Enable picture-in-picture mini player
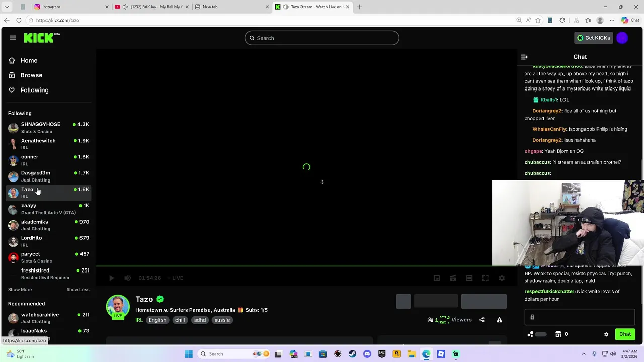 (437, 278)
